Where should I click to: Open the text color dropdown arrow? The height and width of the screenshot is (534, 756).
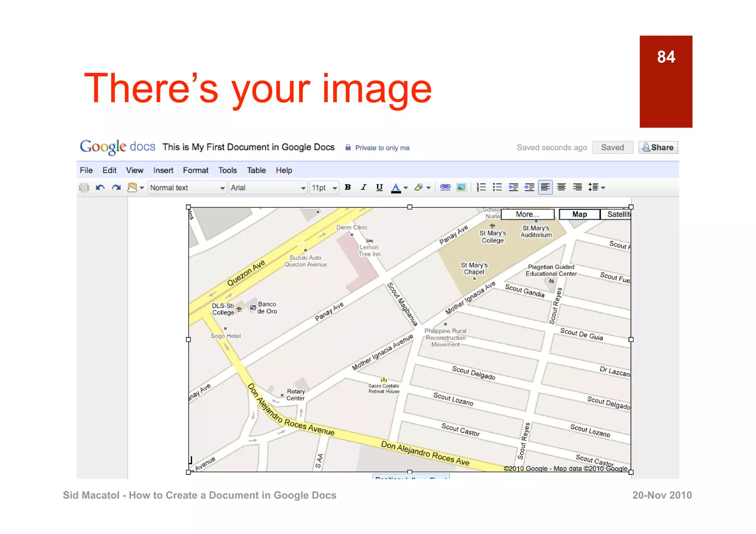[406, 188]
